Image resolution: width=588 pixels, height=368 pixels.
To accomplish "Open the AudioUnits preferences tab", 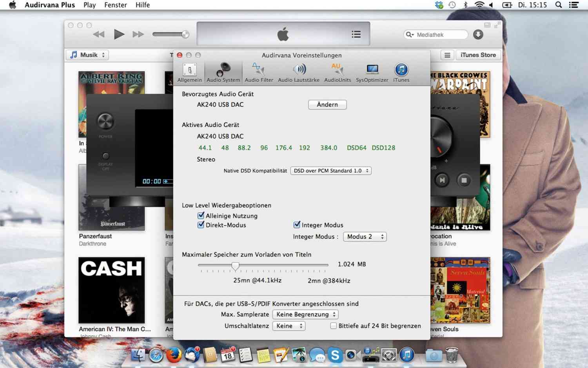I will tap(338, 73).
